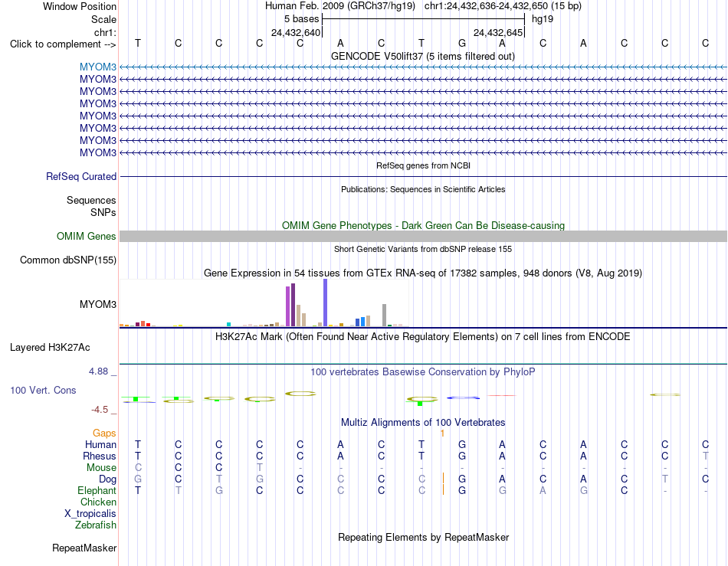Open the OMIM Genes track label

tap(87, 237)
